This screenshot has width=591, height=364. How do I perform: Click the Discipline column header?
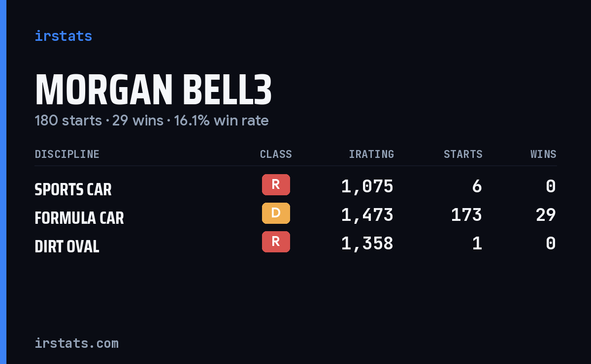(67, 154)
